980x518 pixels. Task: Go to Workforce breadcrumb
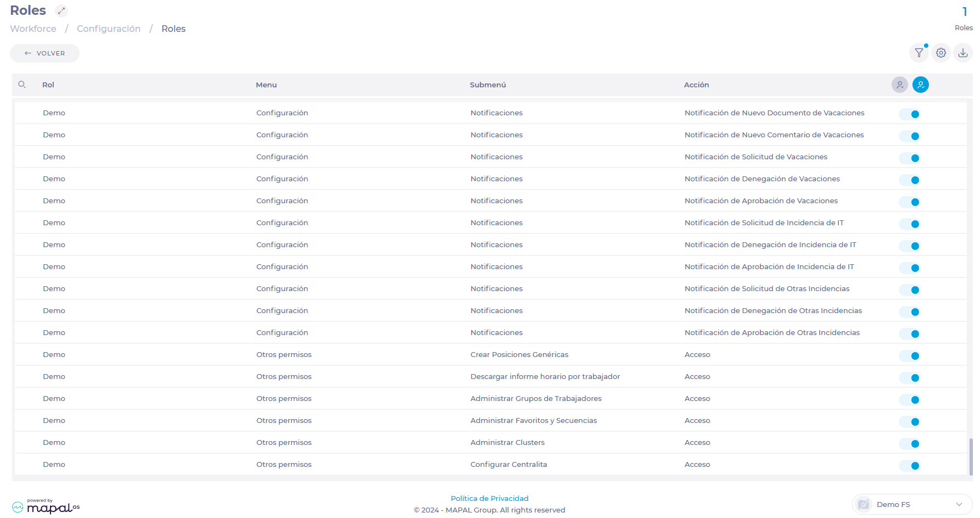click(33, 29)
